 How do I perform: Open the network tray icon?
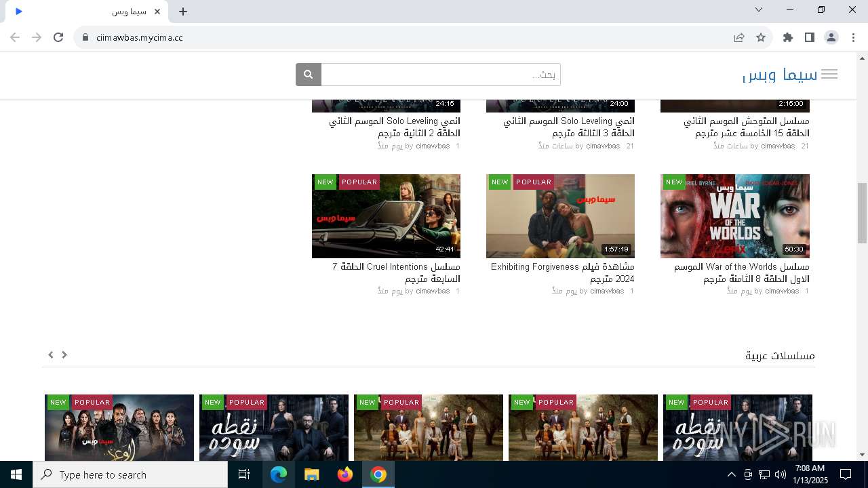pyautogui.click(x=764, y=474)
